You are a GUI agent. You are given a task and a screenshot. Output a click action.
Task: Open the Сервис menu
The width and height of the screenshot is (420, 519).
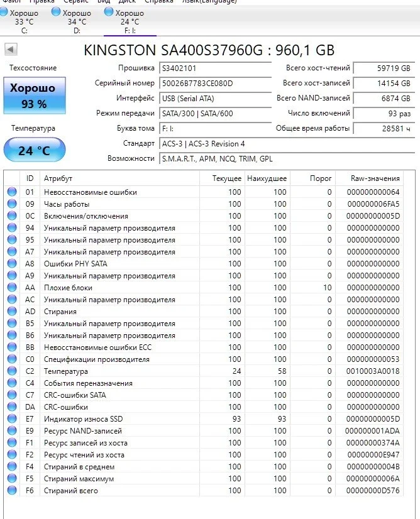pos(76,1)
